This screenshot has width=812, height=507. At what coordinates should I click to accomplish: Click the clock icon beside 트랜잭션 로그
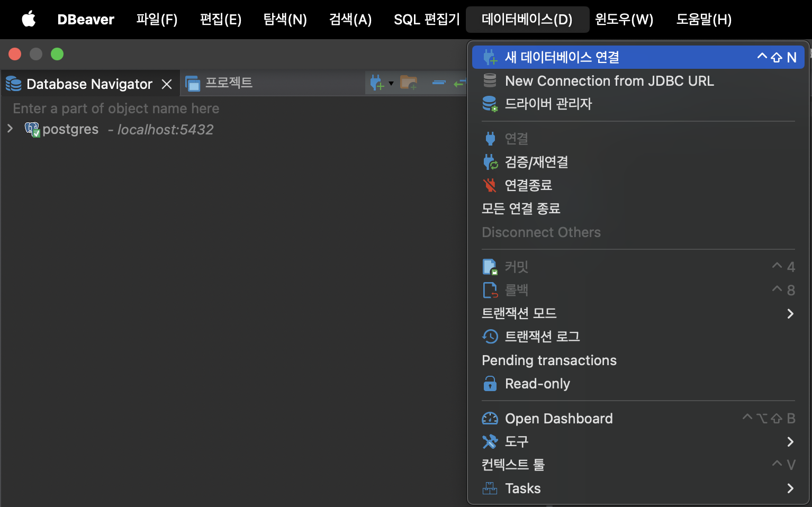[x=490, y=337]
